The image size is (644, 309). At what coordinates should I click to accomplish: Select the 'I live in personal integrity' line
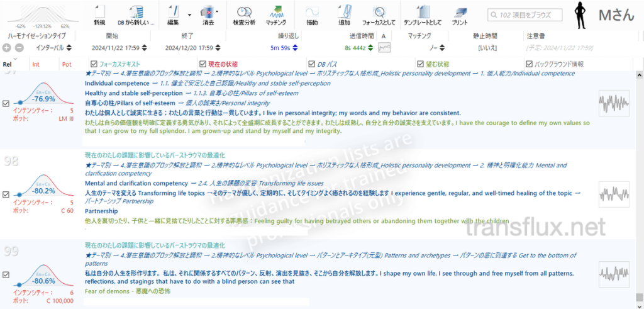[x=273, y=113]
